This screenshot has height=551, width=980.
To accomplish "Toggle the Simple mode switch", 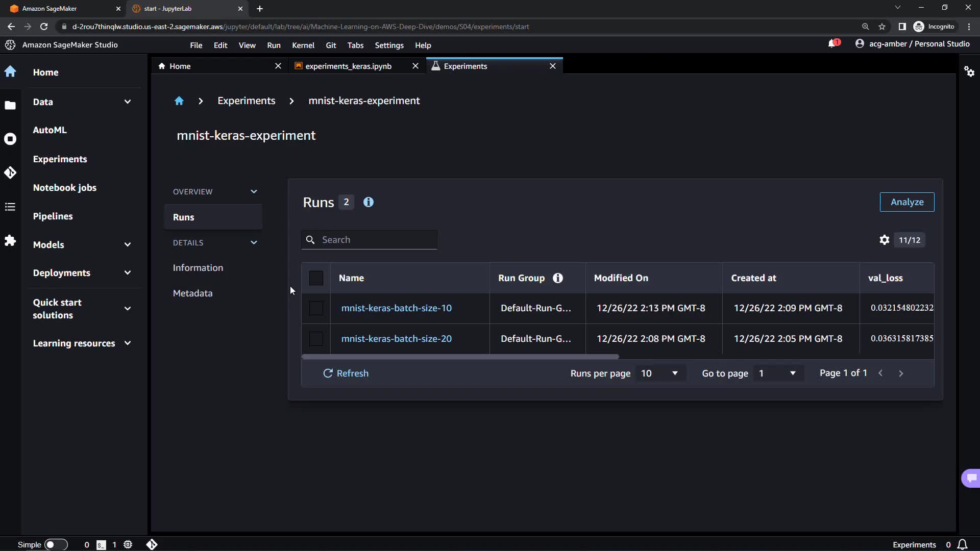I will click(56, 544).
